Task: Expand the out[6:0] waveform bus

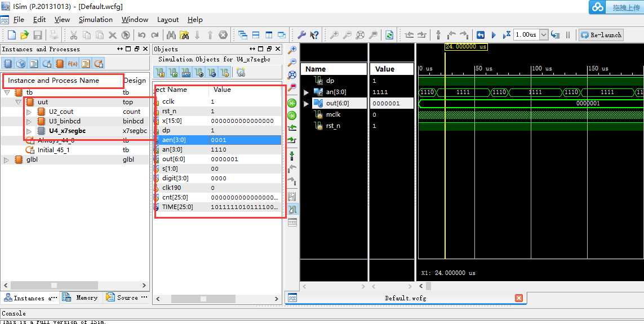Action: point(306,104)
